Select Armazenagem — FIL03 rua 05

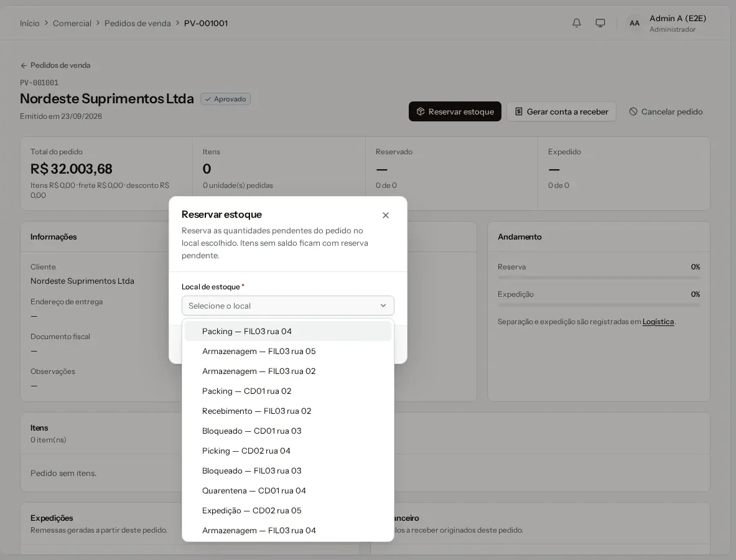(x=287, y=351)
